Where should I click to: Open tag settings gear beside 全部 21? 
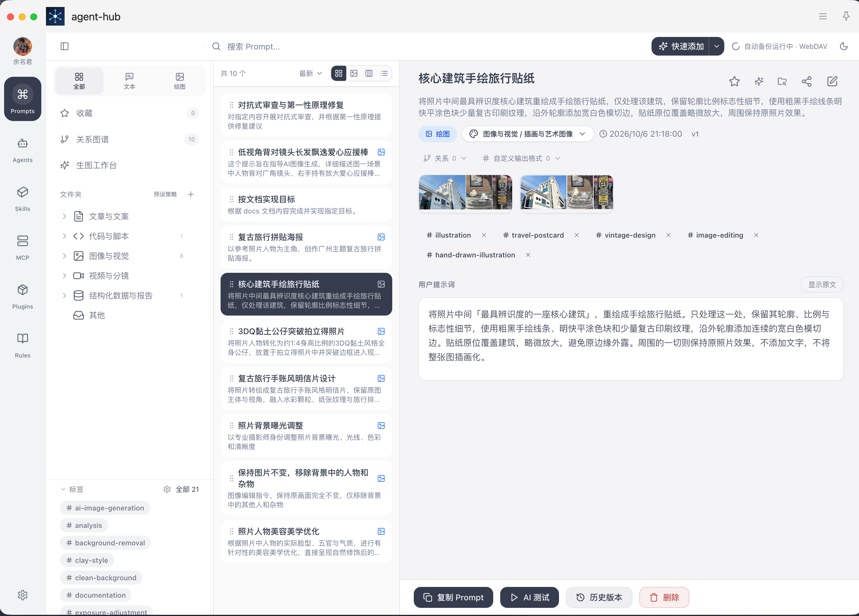coord(167,489)
